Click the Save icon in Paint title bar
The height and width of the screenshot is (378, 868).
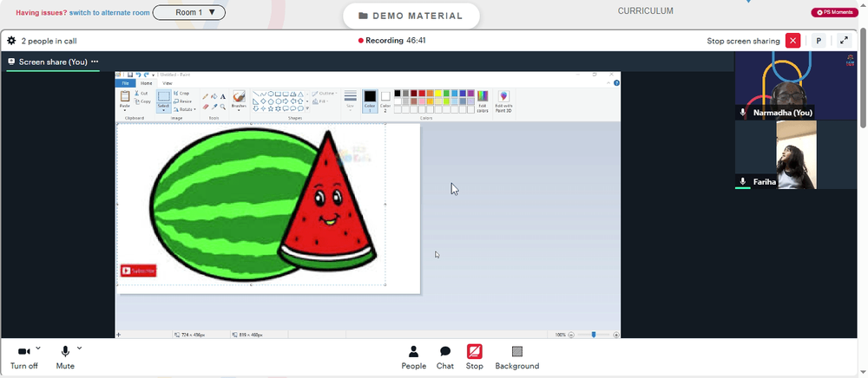tap(130, 75)
